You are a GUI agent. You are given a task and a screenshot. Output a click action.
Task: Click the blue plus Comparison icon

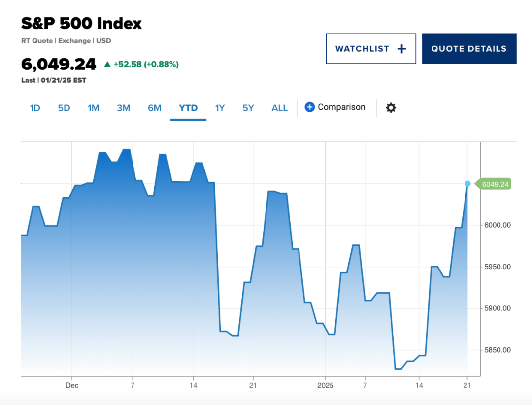click(x=310, y=107)
